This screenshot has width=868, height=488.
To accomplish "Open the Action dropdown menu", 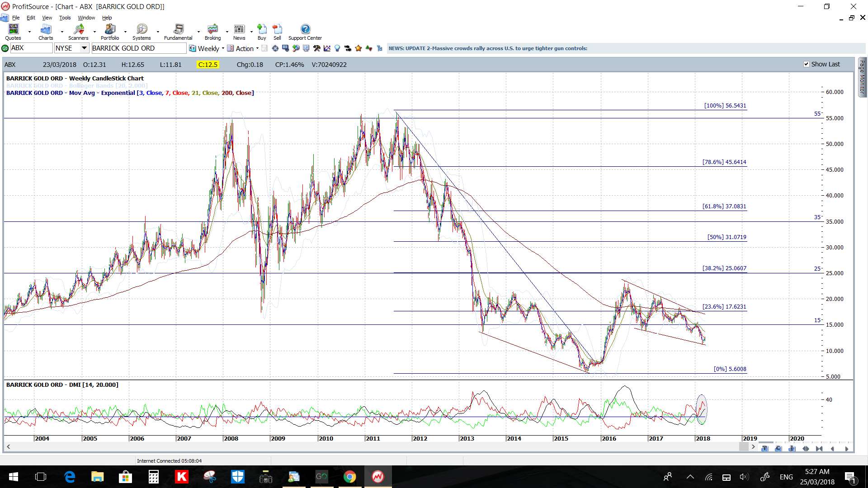I will point(257,48).
